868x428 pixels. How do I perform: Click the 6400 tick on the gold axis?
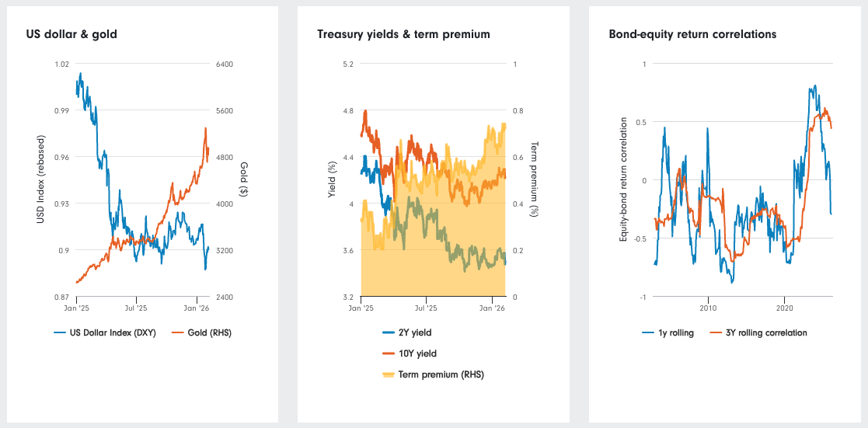coord(225,64)
